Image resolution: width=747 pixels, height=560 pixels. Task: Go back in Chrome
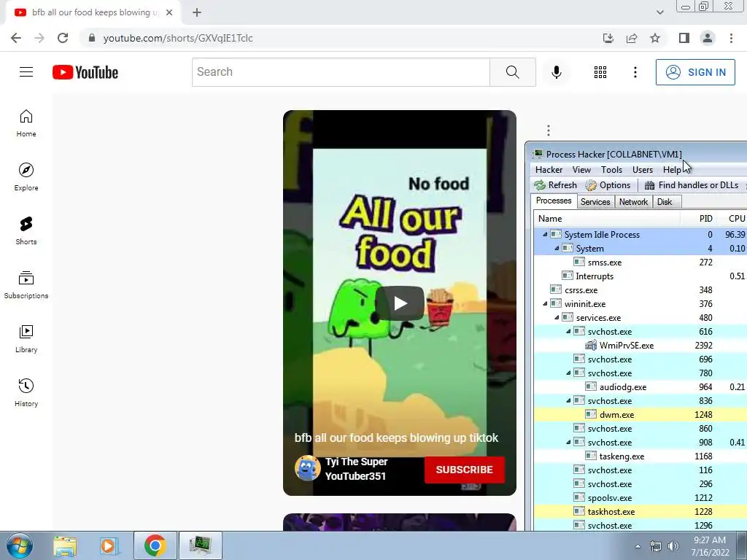16,38
